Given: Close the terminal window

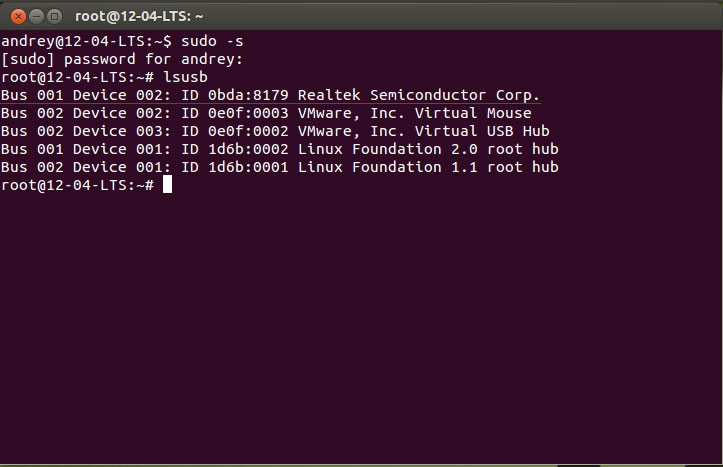Looking at the screenshot, I should [14, 16].
